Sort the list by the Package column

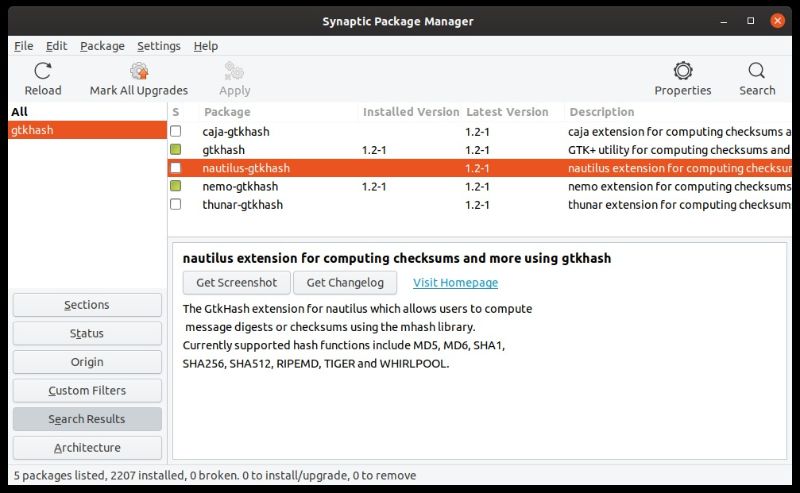click(227, 112)
